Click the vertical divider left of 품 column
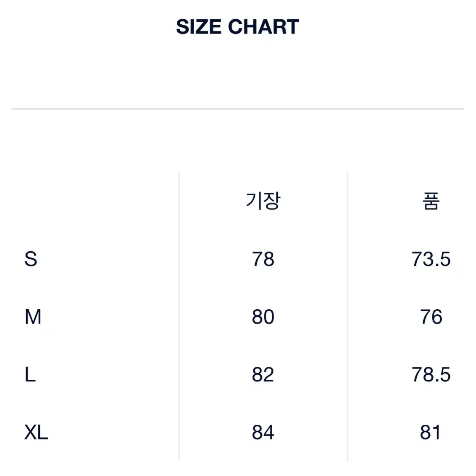This screenshot has height=476, width=476. pos(347,316)
